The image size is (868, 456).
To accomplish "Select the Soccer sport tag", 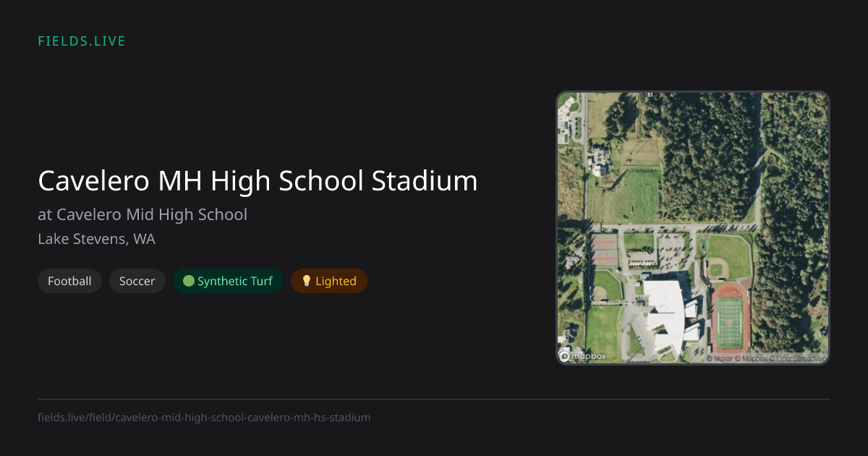I will pos(137,281).
